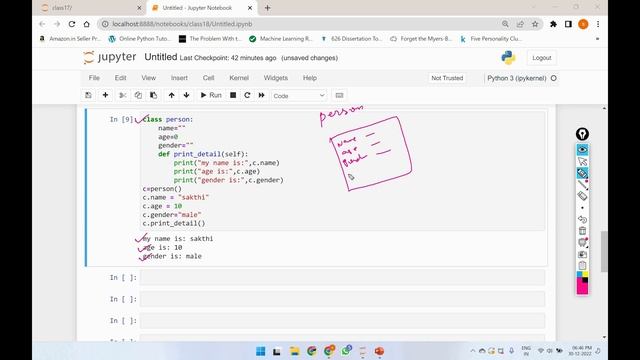Expand the bookmarks overflow arrow

coord(598,39)
